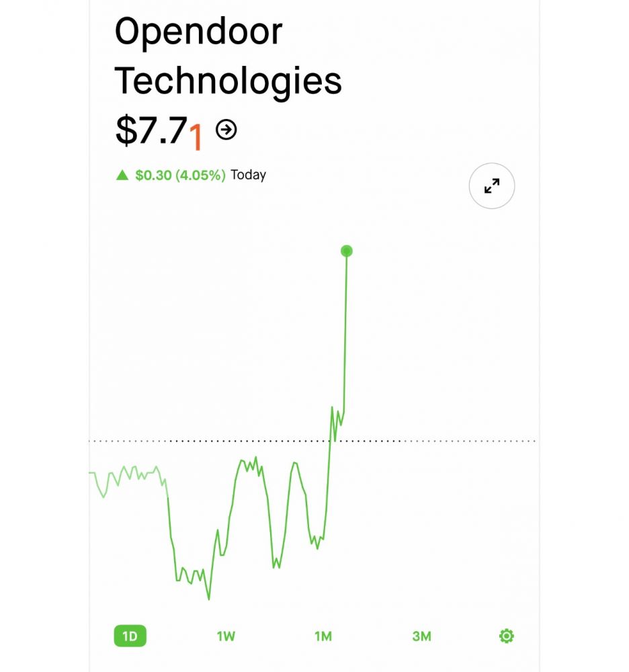The image size is (629, 672).
Task: Click the dotted previous-close reference line
Action: click(x=437, y=442)
